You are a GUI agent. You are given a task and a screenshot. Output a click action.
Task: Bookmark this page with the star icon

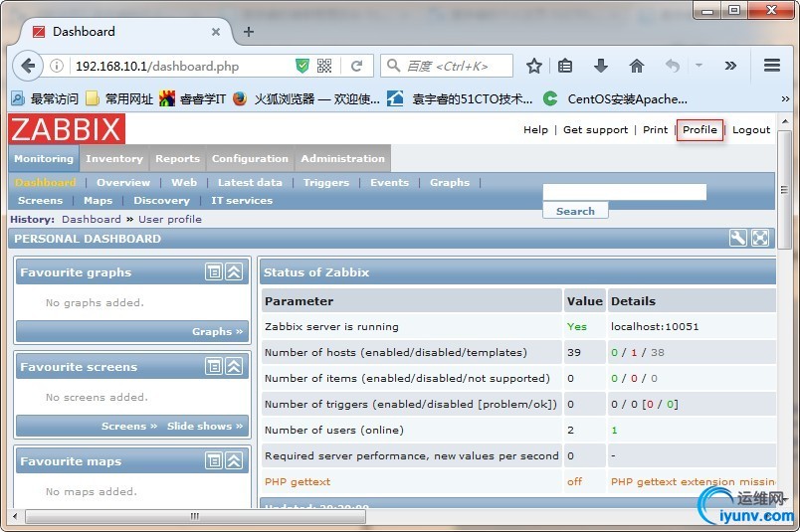coord(533,66)
